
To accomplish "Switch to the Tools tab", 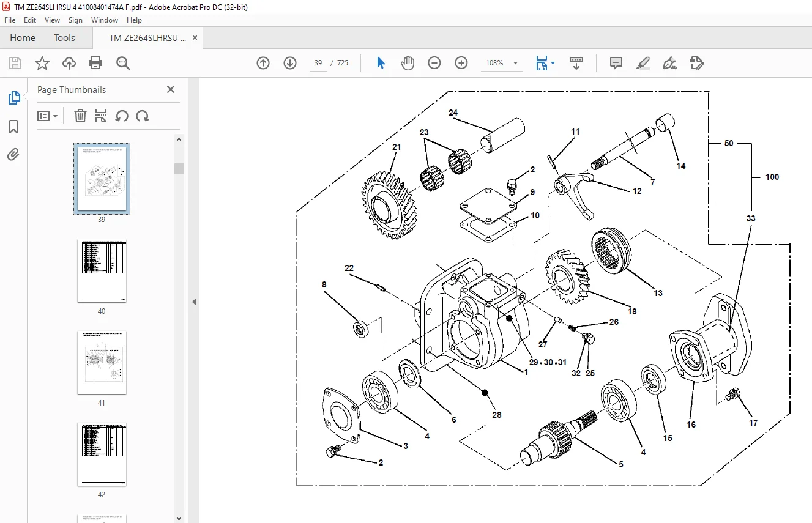I will [64, 38].
